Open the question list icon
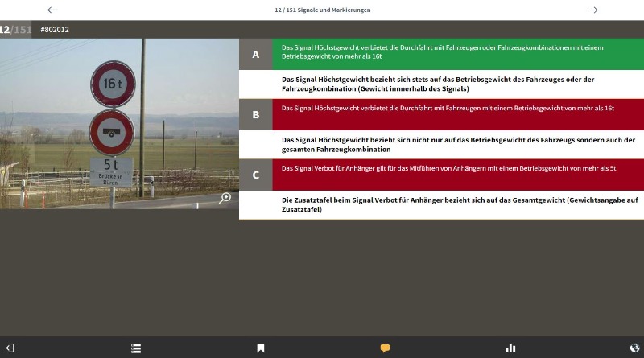 tap(136, 348)
